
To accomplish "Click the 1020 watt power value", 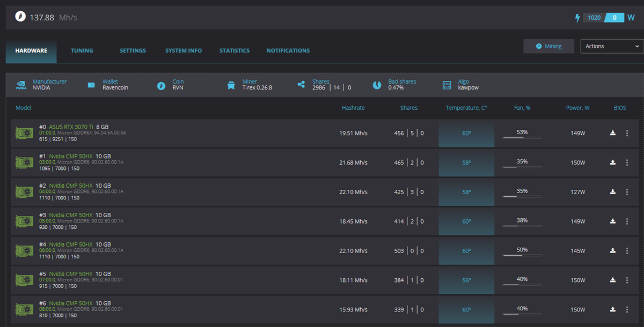I will [x=594, y=18].
